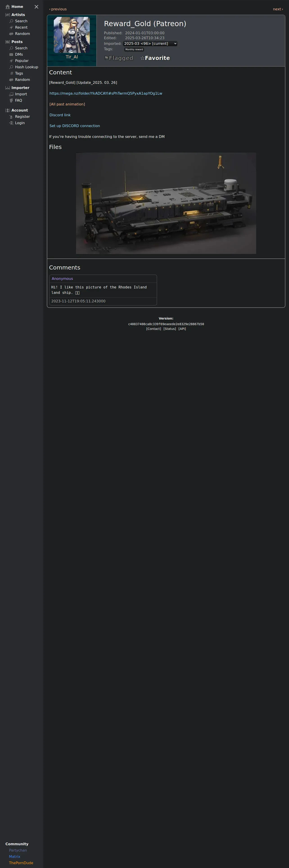The height and width of the screenshot is (868, 289).
Task: Open the API footer link
Action: (x=182, y=329)
